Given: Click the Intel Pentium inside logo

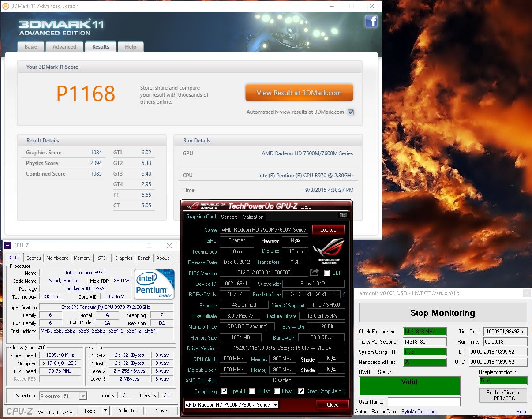Looking at the screenshot, I should (154, 284).
